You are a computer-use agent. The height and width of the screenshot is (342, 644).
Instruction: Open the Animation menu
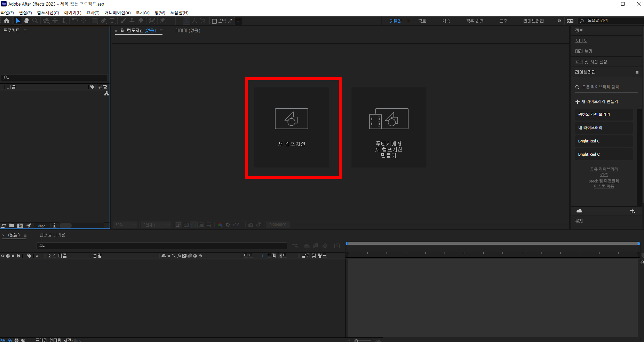click(118, 13)
